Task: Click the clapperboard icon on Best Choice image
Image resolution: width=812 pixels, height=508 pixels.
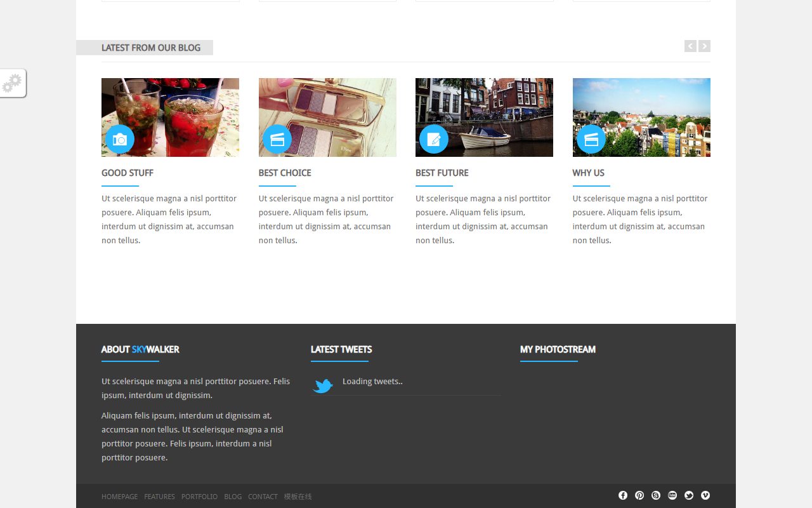Action: (277, 140)
